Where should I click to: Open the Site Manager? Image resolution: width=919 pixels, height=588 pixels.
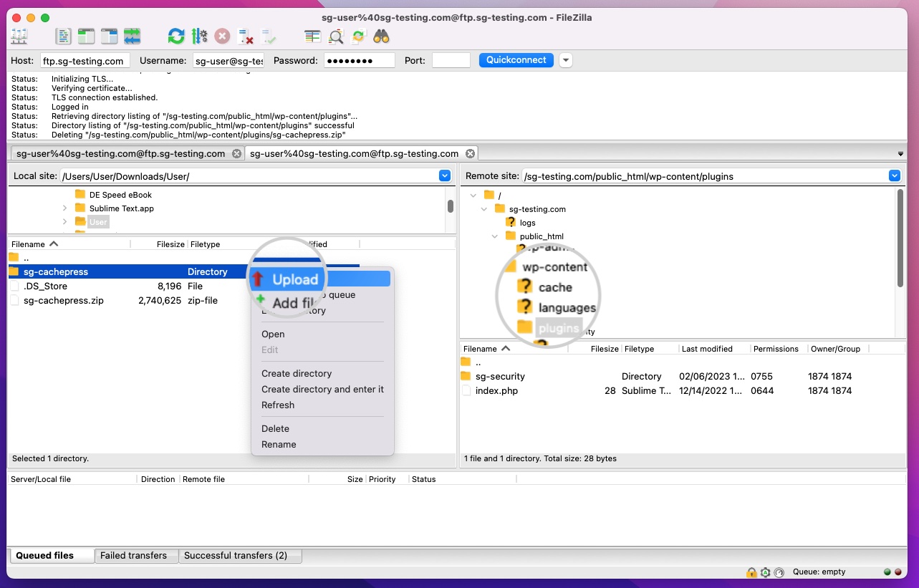19,36
